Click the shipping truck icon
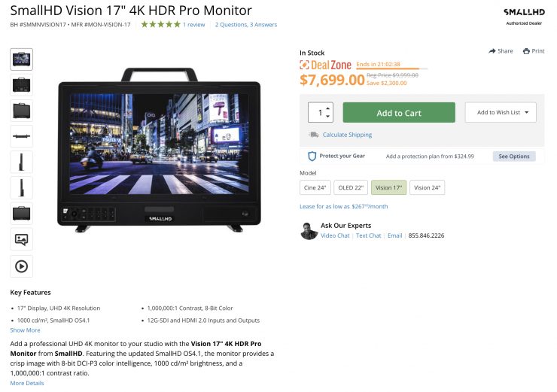The image size is (557, 392). pyautogui.click(x=314, y=135)
